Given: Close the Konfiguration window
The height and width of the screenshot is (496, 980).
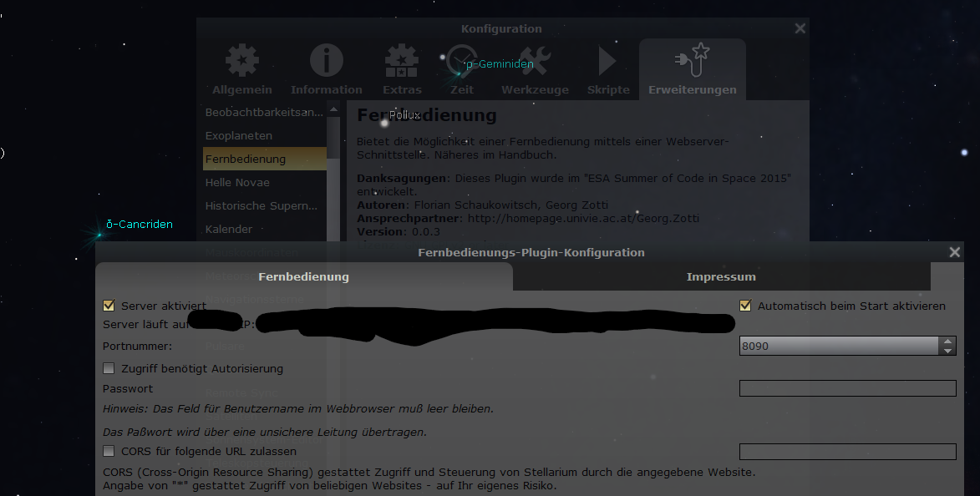Looking at the screenshot, I should (800, 28).
